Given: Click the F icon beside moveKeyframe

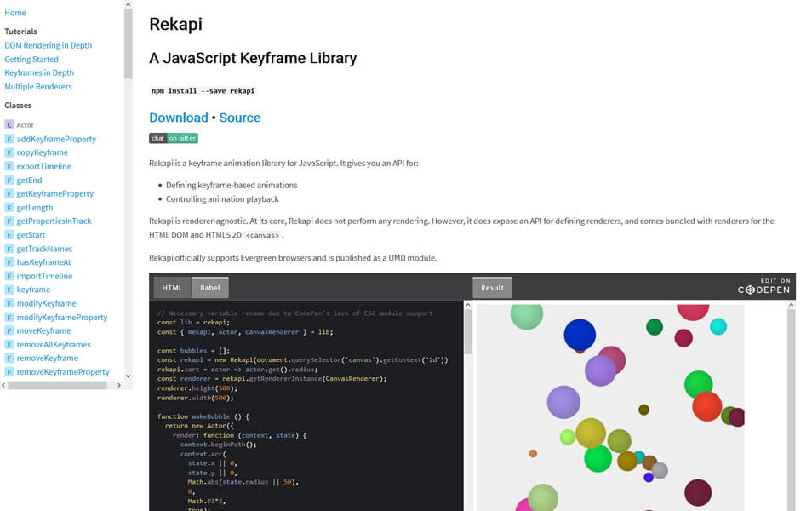Looking at the screenshot, I should tap(9, 330).
